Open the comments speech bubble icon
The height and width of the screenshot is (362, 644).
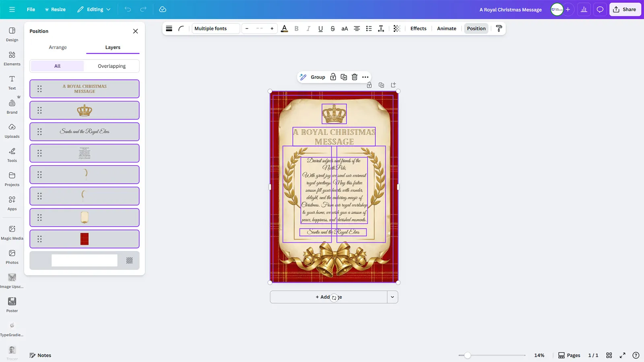coord(600,10)
